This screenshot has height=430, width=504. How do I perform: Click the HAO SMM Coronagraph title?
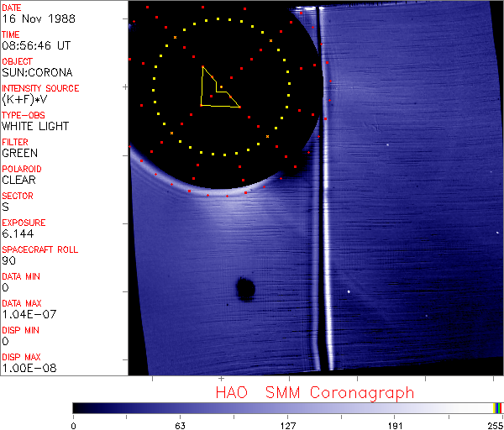[x=314, y=392]
